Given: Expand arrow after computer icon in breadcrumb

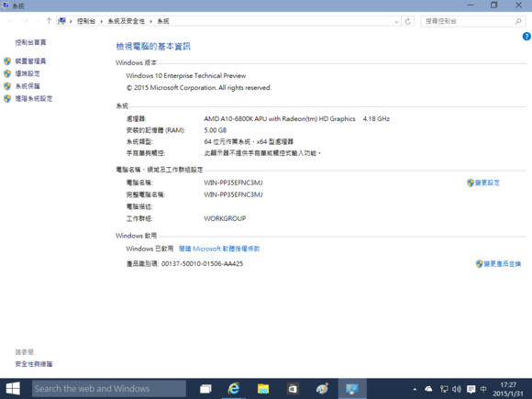Looking at the screenshot, I should tap(71, 21).
